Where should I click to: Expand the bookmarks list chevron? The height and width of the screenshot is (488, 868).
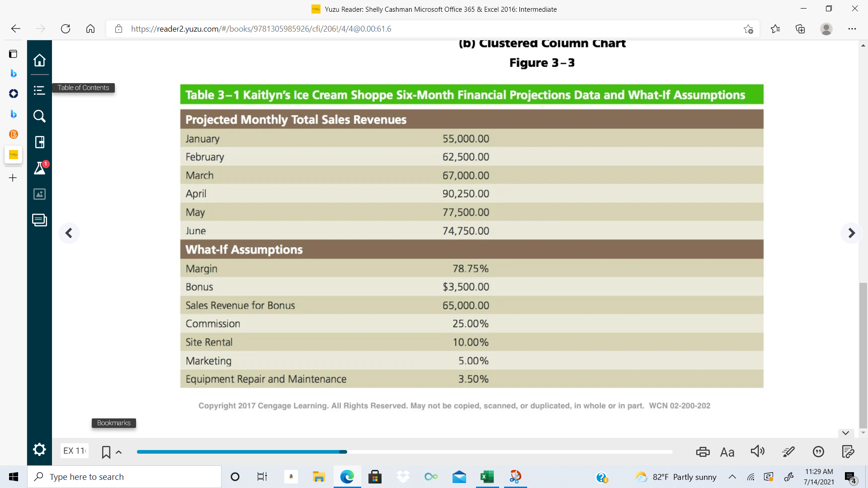pyautogui.click(x=119, y=452)
